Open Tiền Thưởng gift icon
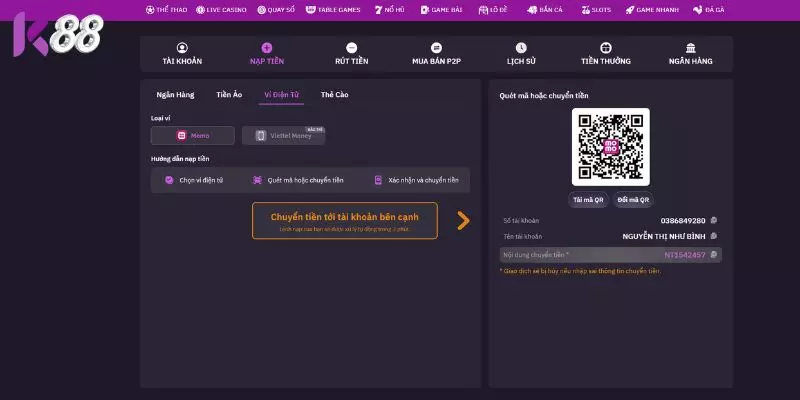This screenshot has width=800, height=400. click(x=606, y=48)
